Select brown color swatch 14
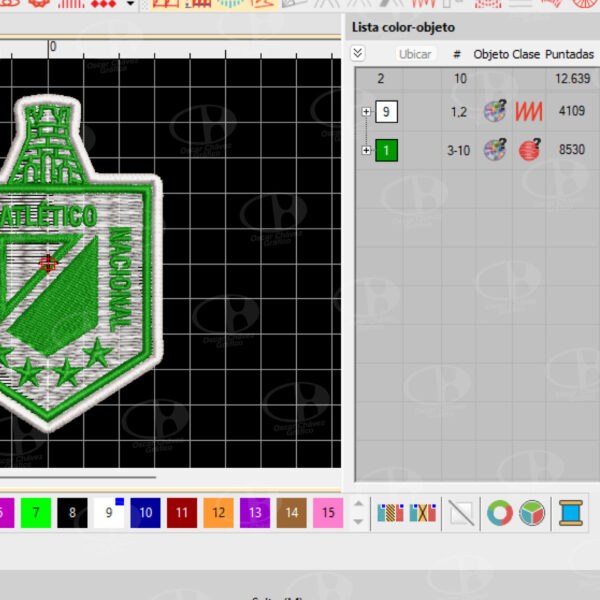 (292, 513)
